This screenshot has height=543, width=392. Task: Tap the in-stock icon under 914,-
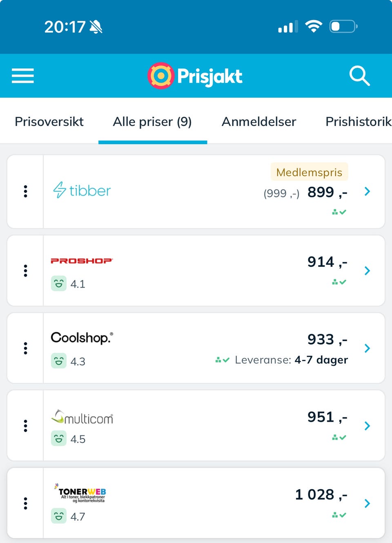(339, 282)
